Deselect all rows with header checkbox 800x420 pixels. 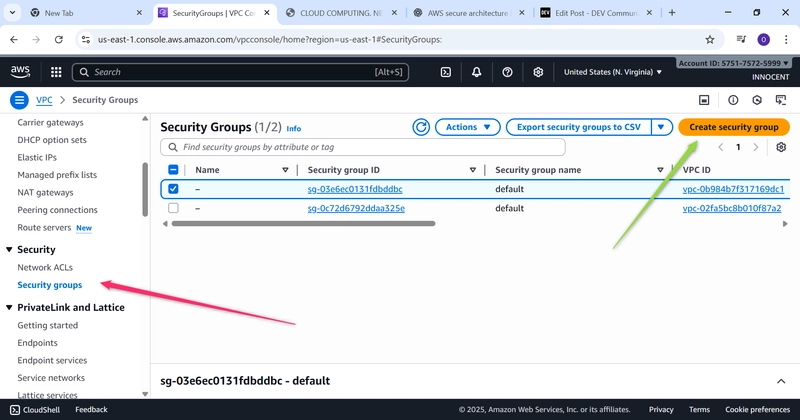point(173,170)
